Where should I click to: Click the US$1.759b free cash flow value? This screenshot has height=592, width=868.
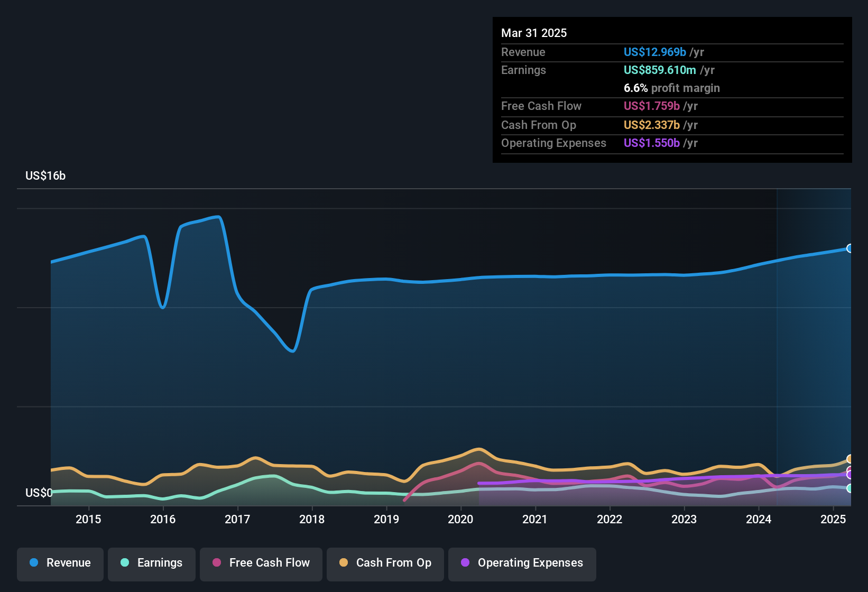pos(652,106)
